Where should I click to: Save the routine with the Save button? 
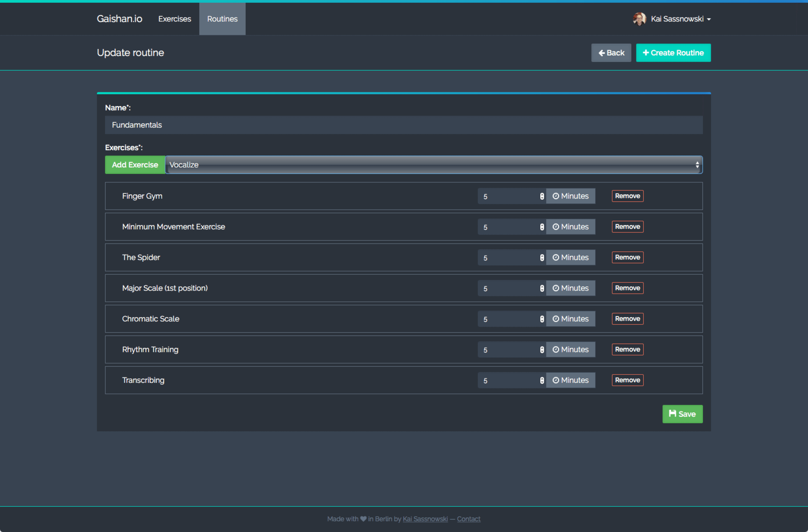pos(682,414)
